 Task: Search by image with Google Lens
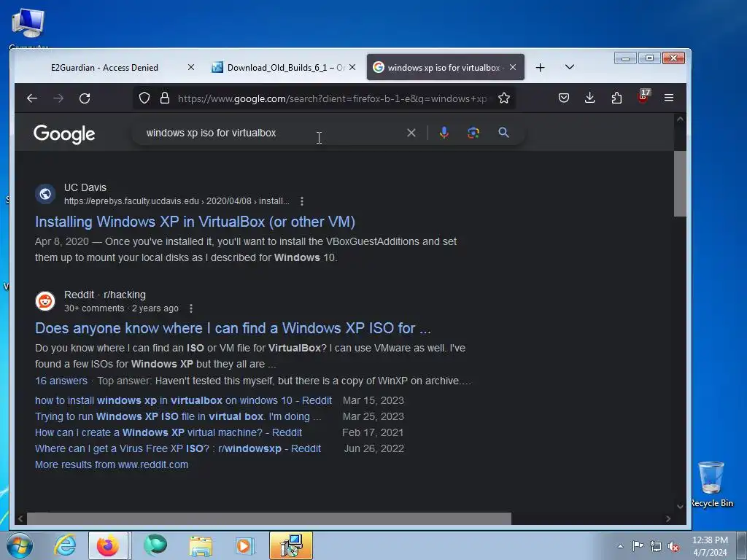coord(473,133)
